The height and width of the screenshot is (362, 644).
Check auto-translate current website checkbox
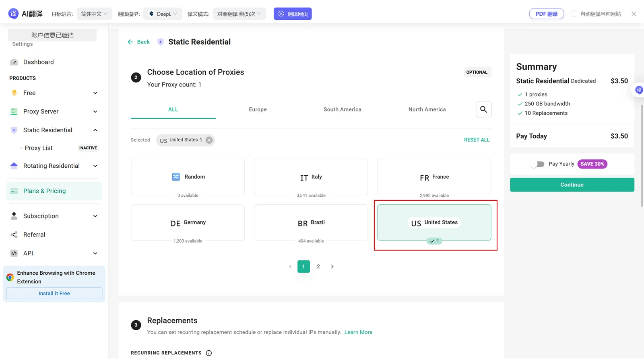pyautogui.click(x=574, y=14)
